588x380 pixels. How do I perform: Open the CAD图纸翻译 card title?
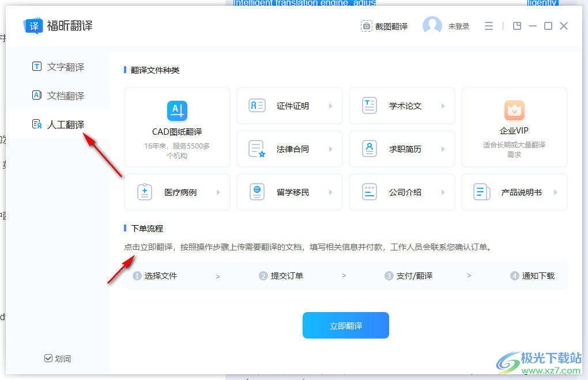pos(177,132)
